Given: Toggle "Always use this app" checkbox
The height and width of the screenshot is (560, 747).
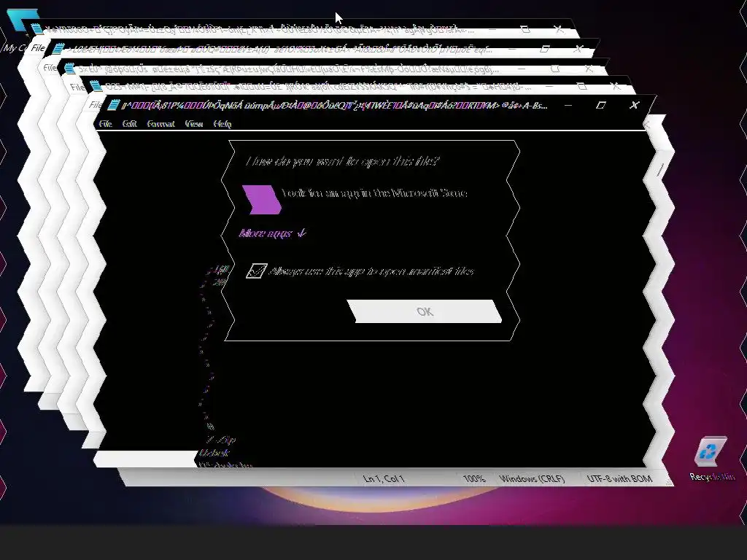Looking at the screenshot, I should click(256, 271).
